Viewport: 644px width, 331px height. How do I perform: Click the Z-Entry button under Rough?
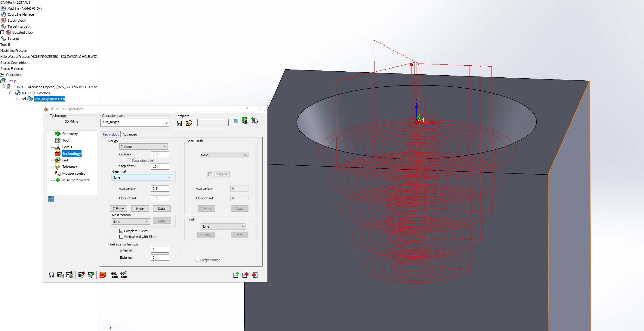click(x=118, y=209)
